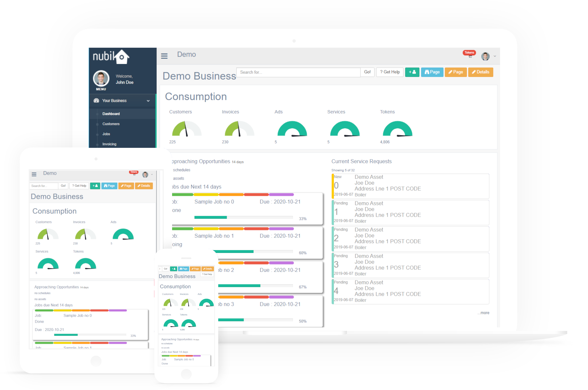Click Sample Job no 0 progress bar at 33%
Image resolution: width=588 pixels, height=390 pixels.
pos(244,217)
